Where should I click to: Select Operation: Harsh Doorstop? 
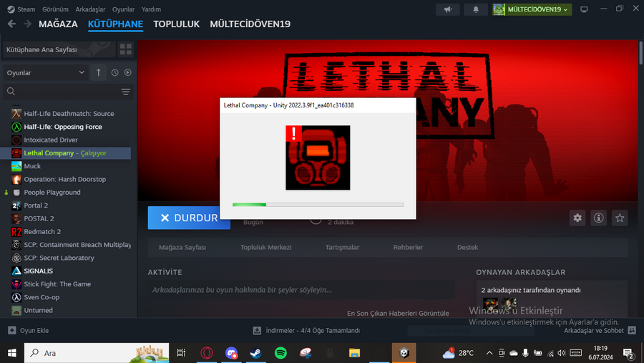(x=66, y=179)
